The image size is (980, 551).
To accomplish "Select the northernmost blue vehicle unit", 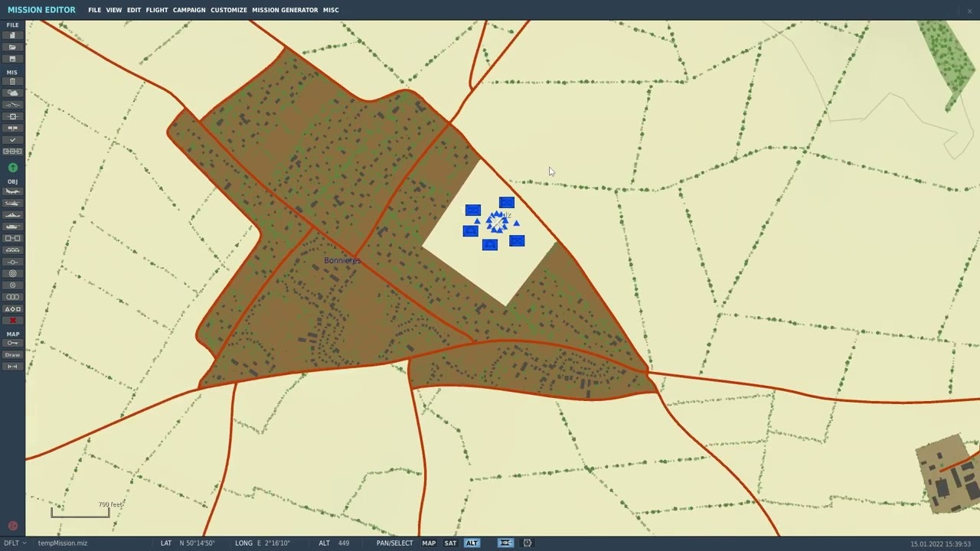I will [506, 203].
